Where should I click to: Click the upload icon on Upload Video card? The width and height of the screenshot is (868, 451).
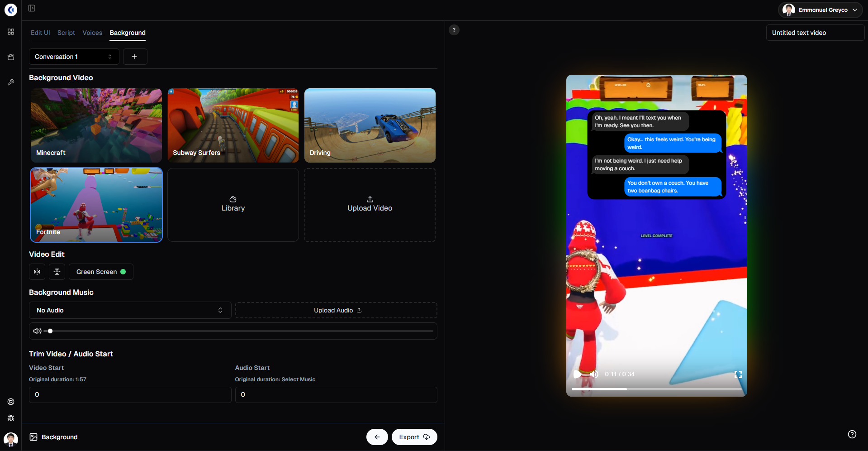coord(370,199)
